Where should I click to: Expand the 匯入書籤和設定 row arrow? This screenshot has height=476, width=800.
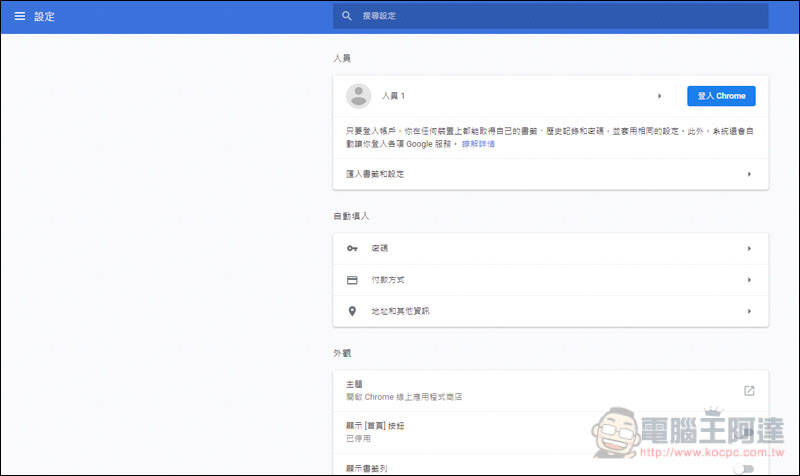(x=749, y=174)
